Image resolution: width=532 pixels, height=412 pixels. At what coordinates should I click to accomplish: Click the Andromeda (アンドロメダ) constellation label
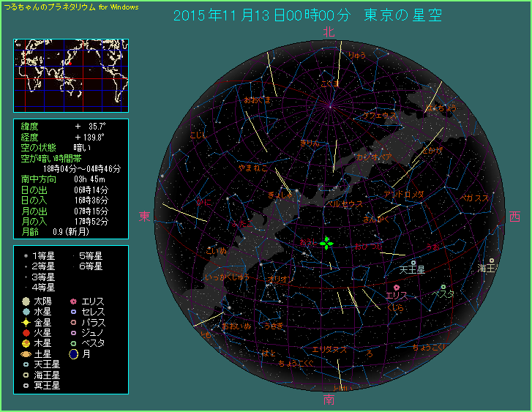(404, 194)
